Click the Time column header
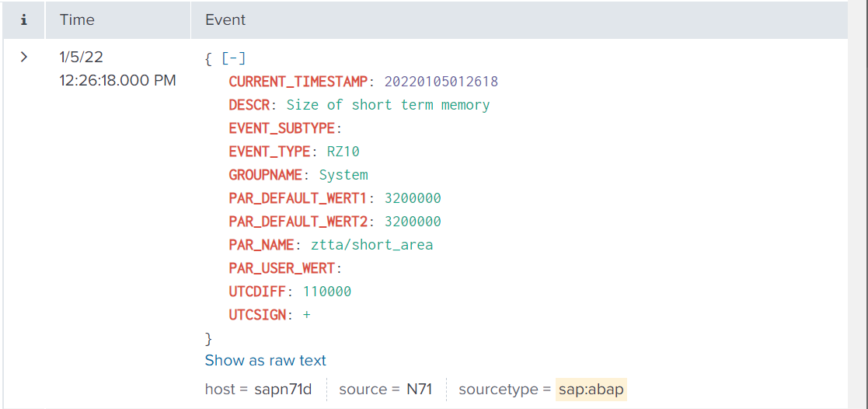 point(77,20)
